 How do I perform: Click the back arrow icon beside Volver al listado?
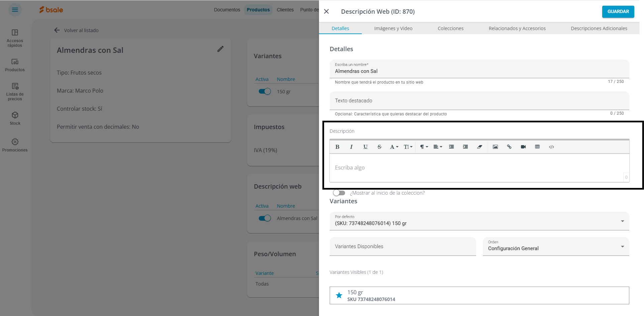coord(57,30)
